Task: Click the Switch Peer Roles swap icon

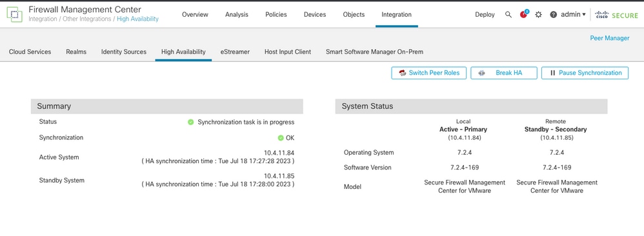Action: coord(402,73)
